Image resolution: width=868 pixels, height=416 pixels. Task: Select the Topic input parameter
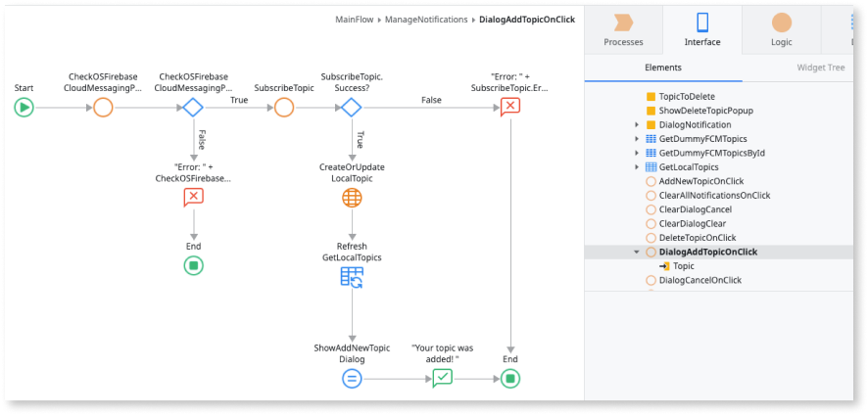click(x=683, y=266)
